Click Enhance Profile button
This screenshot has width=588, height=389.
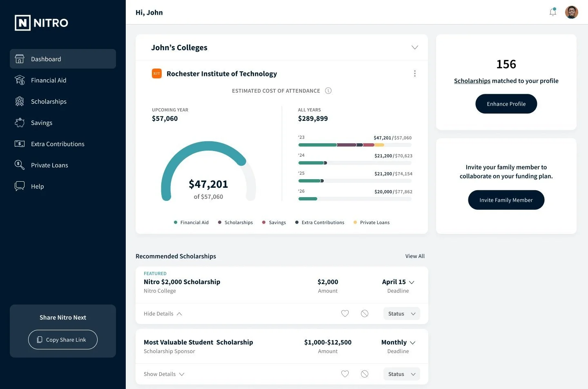pos(506,104)
